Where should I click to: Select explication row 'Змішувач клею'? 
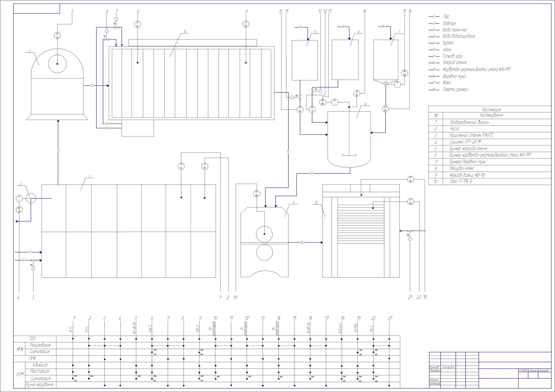490,168
